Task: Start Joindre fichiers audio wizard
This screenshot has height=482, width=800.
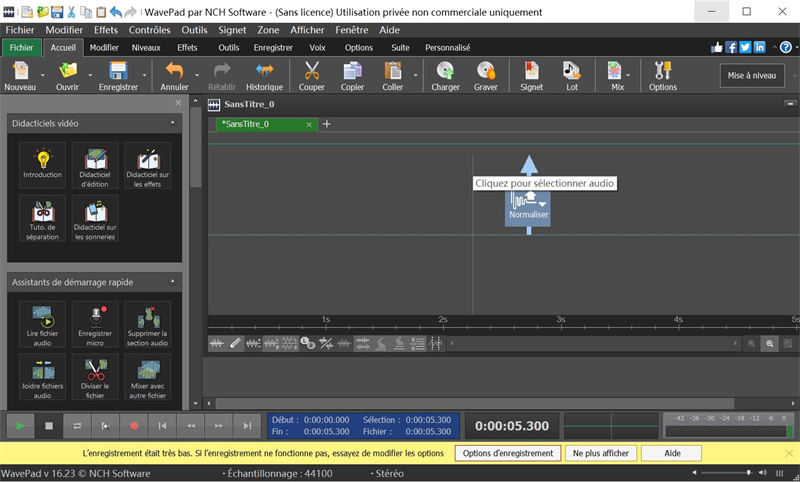Action: click(x=42, y=377)
